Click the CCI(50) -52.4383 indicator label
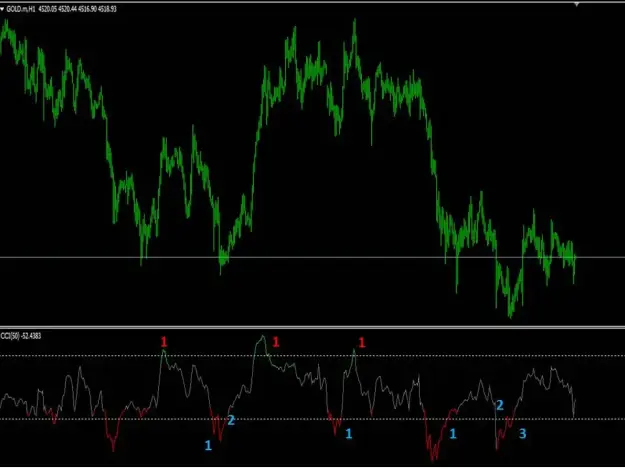625x469 pixels. pos(21,336)
